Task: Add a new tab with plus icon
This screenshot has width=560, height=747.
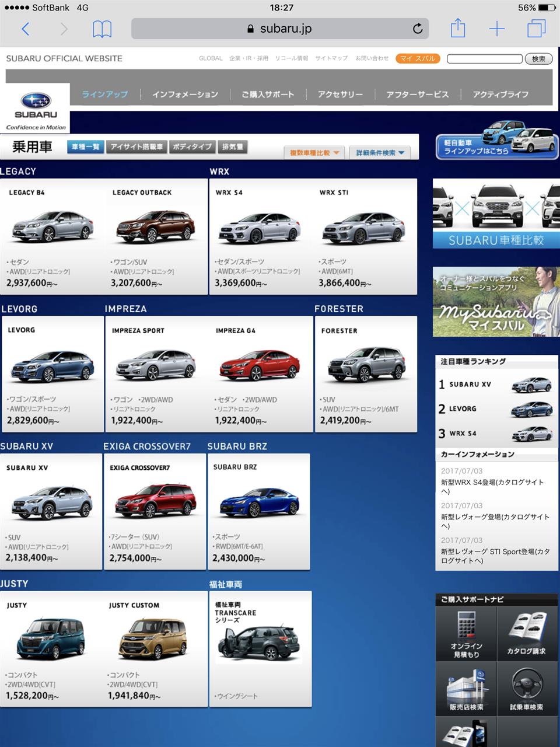Action: click(497, 29)
